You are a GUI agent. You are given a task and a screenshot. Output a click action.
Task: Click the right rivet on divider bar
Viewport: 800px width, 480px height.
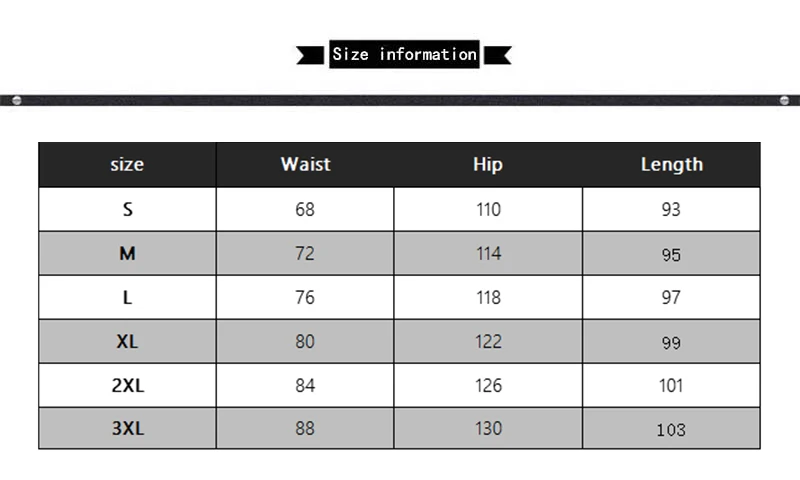click(784, 100)
